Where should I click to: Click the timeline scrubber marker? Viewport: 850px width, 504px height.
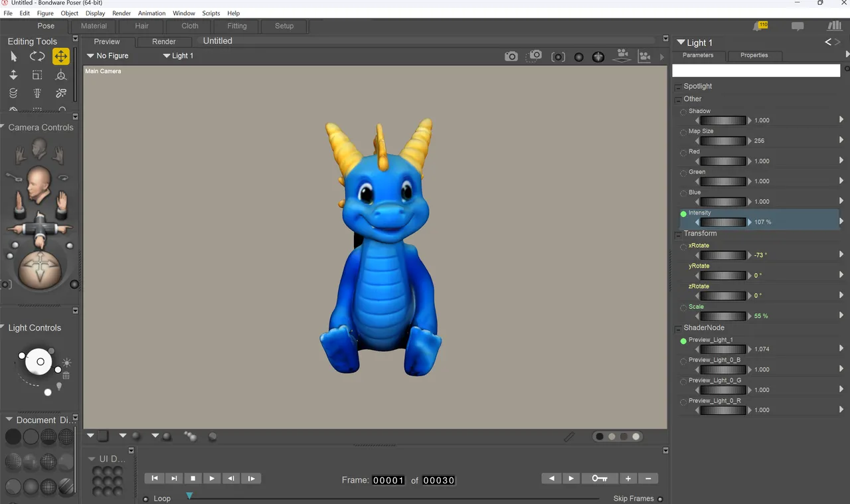pos(189,495)
